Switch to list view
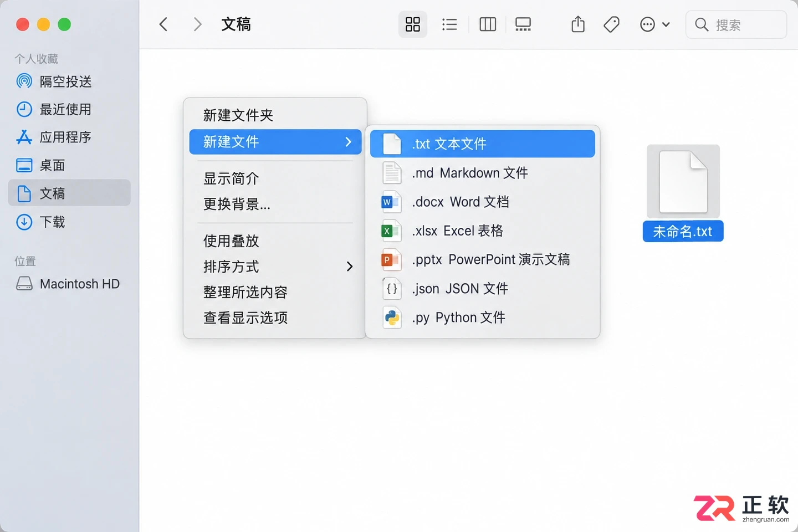Image resolution: width=798 pixels, height=532 pixels. point(449,24)
